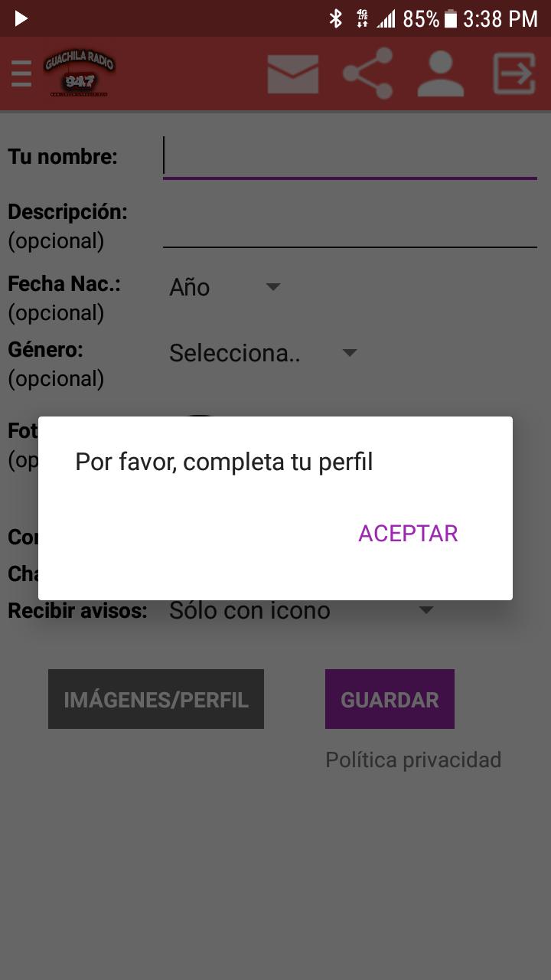
Task: Tap the signal strength icon
Action: coord(386,19)
